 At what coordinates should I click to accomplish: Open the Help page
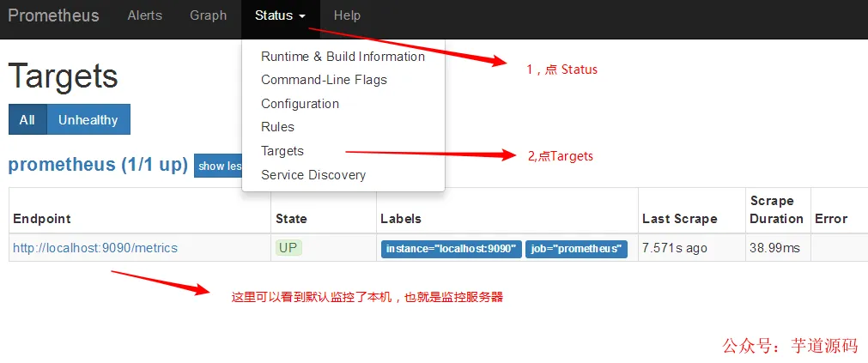click(347, 15)
